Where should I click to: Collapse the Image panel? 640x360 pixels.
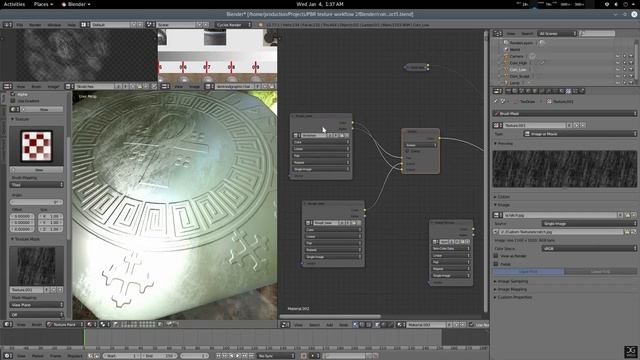(502, 205)
